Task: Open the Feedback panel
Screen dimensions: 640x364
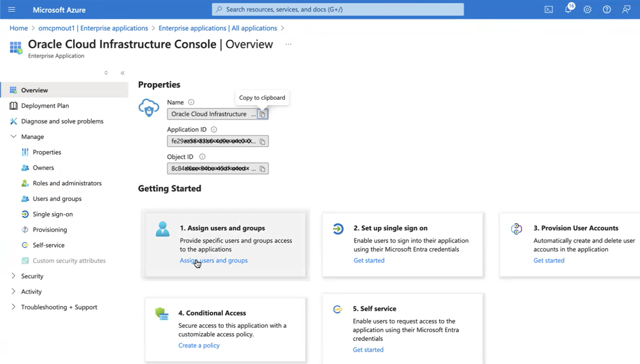Action: pyautogui.click(x=626, y=9)
